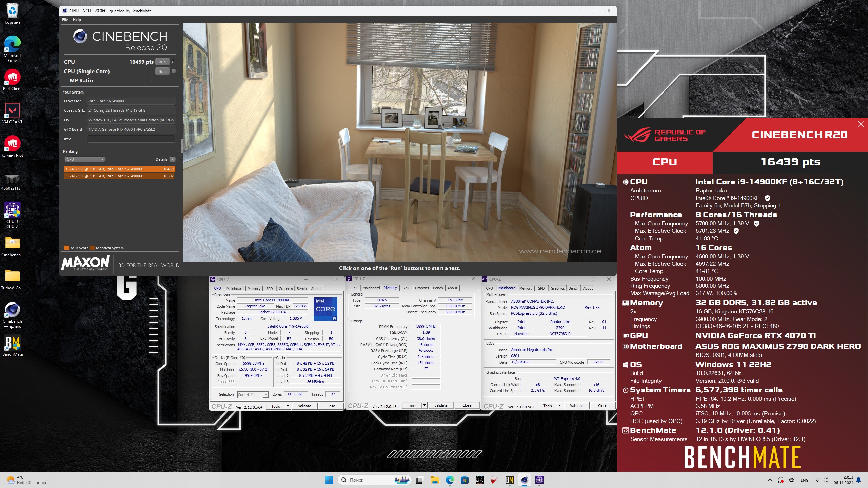Switch to BenchMate via BM taskbar icon

(x=509, y=480)
